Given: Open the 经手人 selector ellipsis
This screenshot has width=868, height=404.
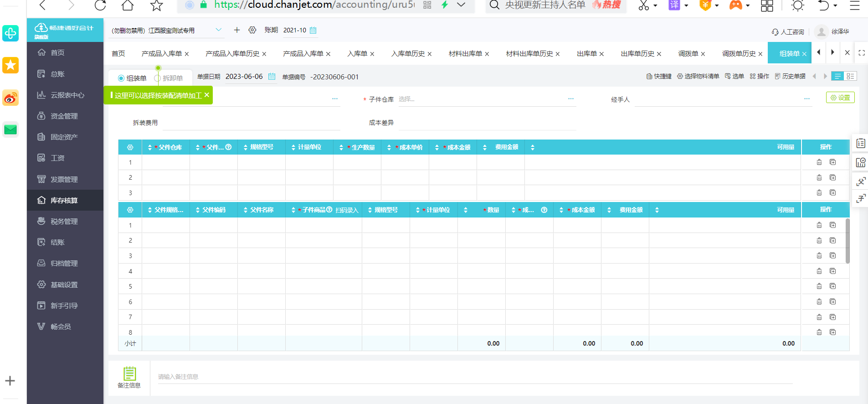Looking at the screenshot, I should [x=806, y=99].
